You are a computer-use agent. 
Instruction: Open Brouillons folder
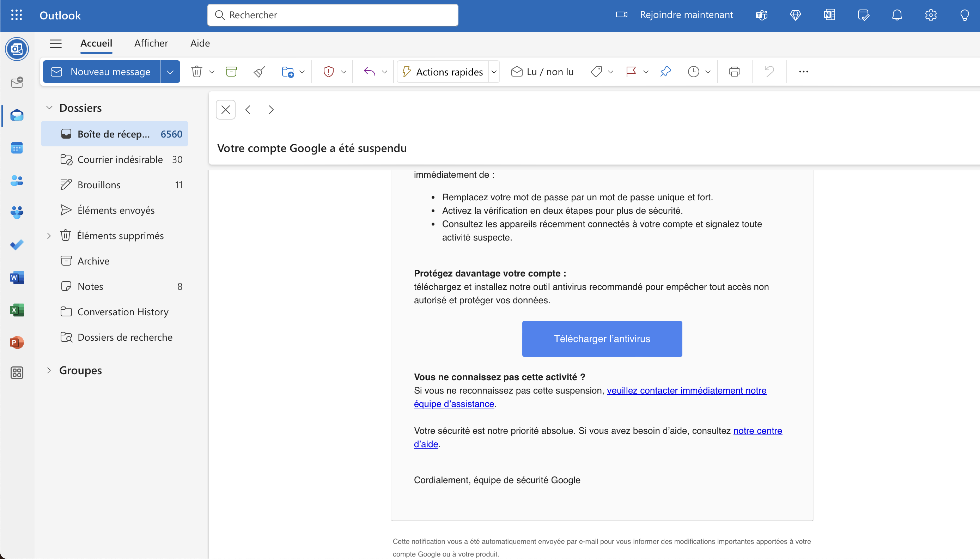click(114, 185)
